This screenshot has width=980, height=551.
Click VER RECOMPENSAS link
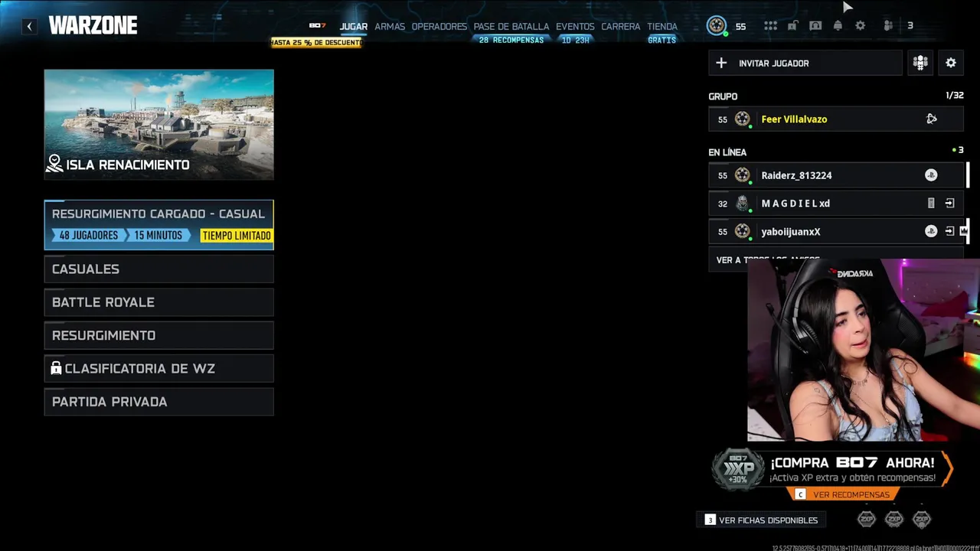point(843,494)
